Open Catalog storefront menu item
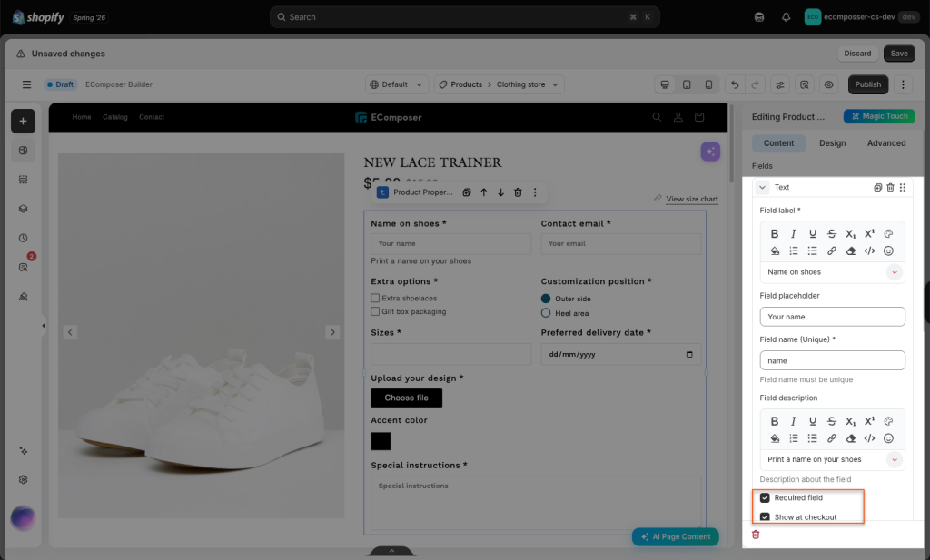 click(x=115, y=117)
